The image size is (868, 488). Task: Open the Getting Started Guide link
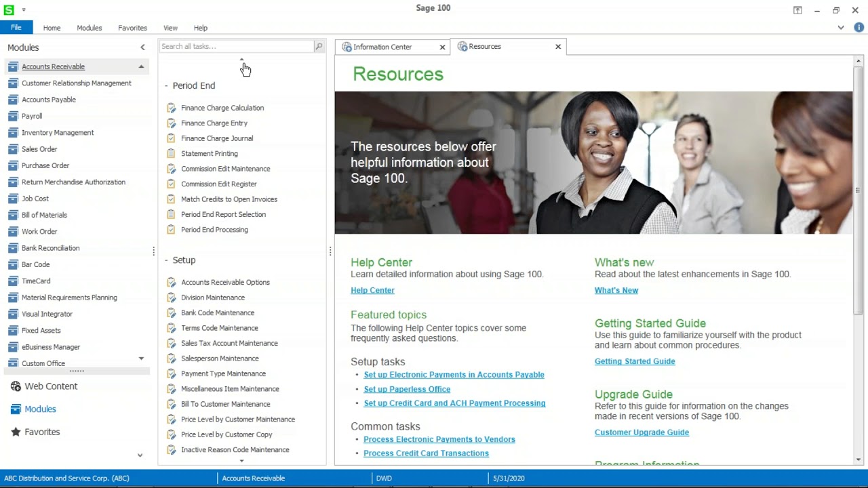[x=635, y=361]
